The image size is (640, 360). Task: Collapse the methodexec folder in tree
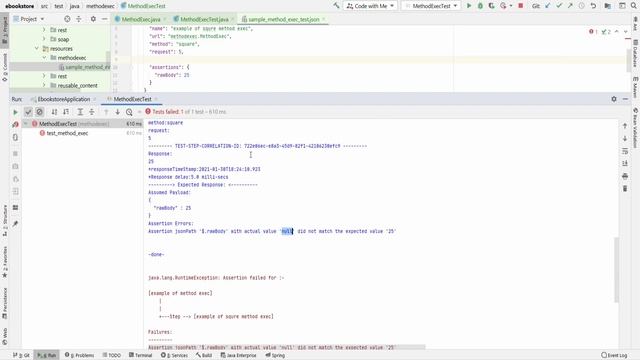point(44,58)
